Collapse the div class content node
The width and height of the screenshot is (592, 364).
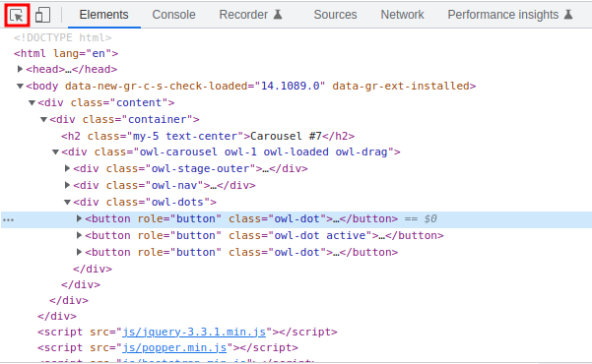pos(33,102)
